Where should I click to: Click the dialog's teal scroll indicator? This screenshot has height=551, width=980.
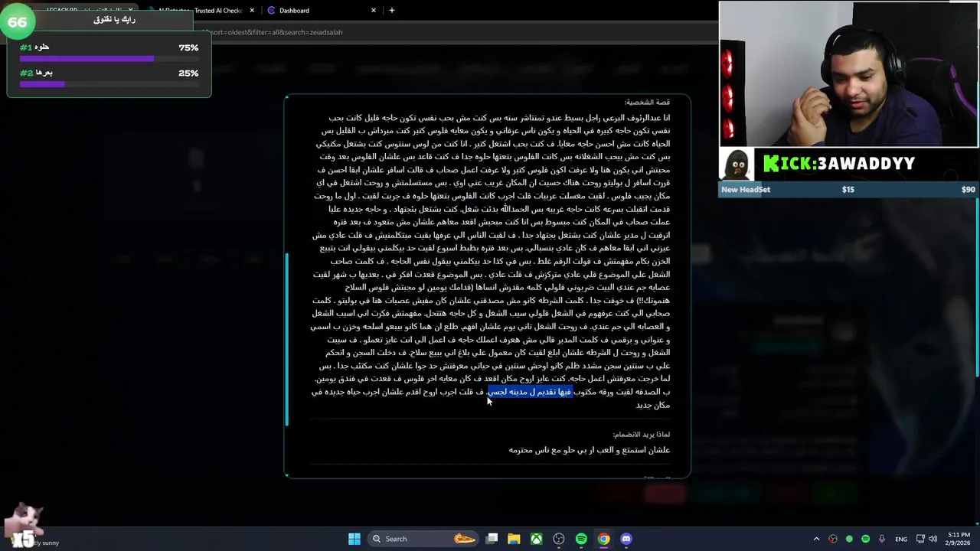[286, 339]
